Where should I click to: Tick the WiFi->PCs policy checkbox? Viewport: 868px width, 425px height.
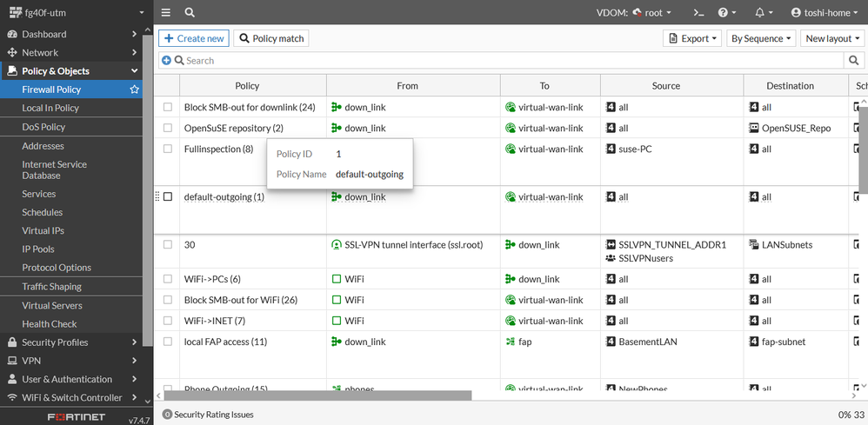click(x=168, y=279)
